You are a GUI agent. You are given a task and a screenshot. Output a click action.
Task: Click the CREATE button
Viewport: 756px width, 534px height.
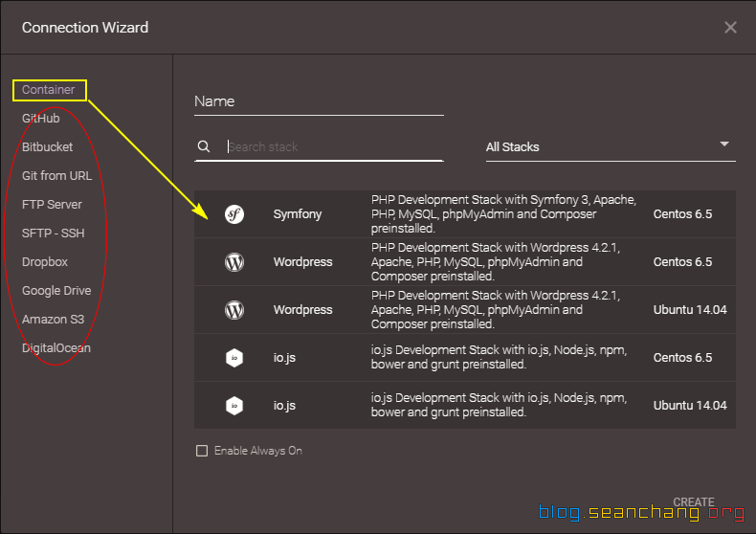[694, 502]
